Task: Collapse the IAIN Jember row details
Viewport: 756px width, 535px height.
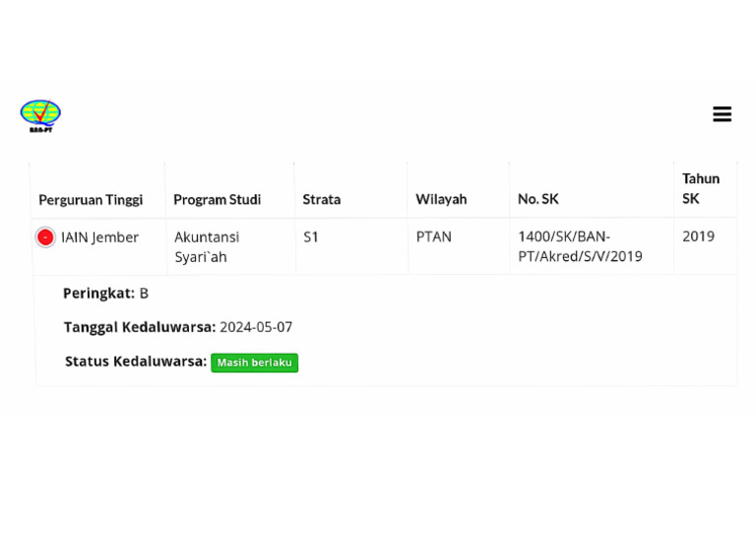Action: click(x=45, y=237)
